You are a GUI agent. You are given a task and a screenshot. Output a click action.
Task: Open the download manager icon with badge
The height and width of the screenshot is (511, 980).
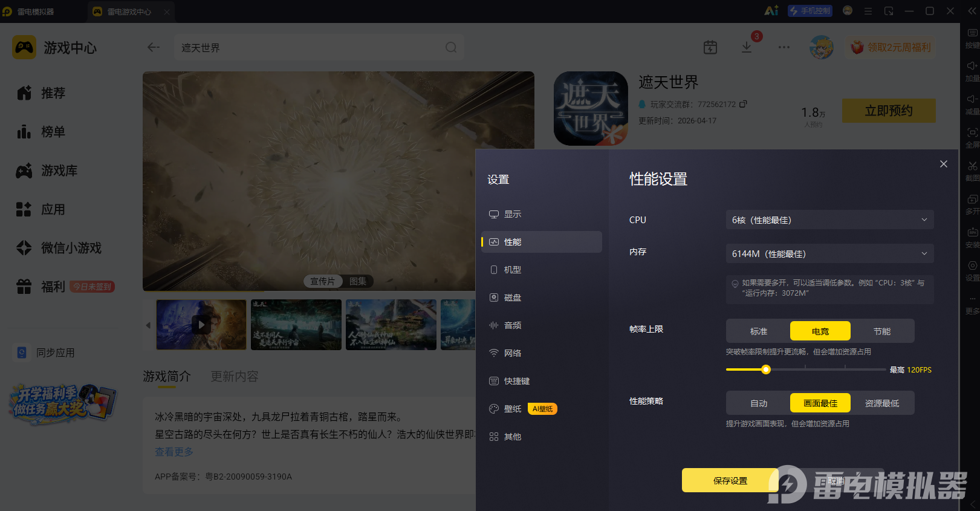747,47
